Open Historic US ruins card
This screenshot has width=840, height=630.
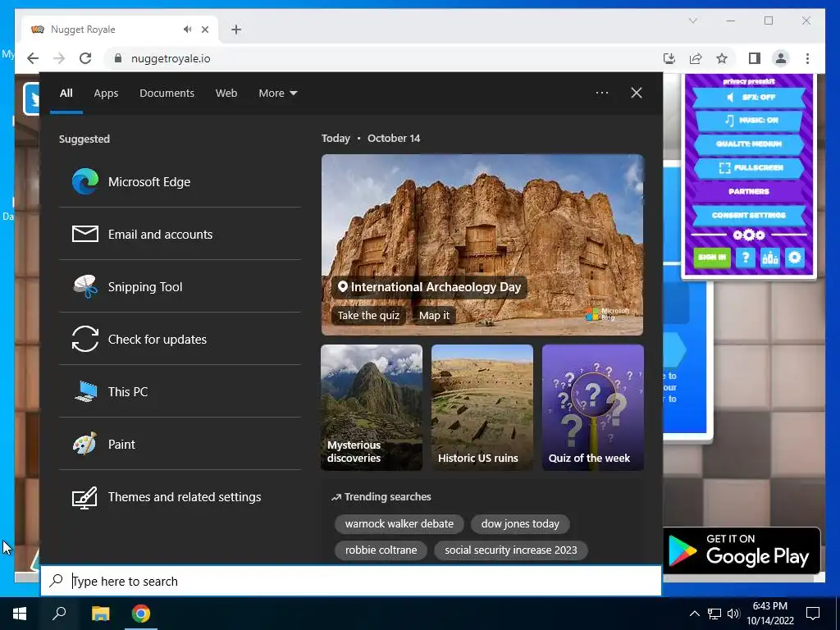coord(482,407)
